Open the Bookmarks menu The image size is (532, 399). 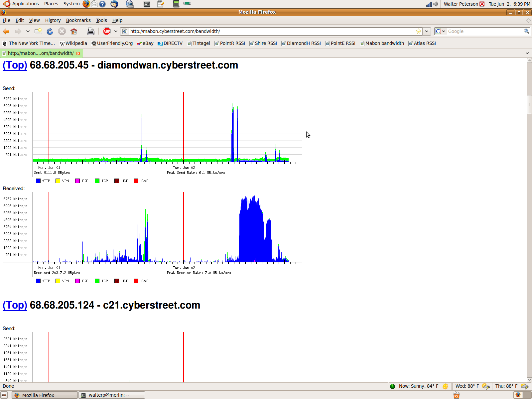tap(78, 20)
